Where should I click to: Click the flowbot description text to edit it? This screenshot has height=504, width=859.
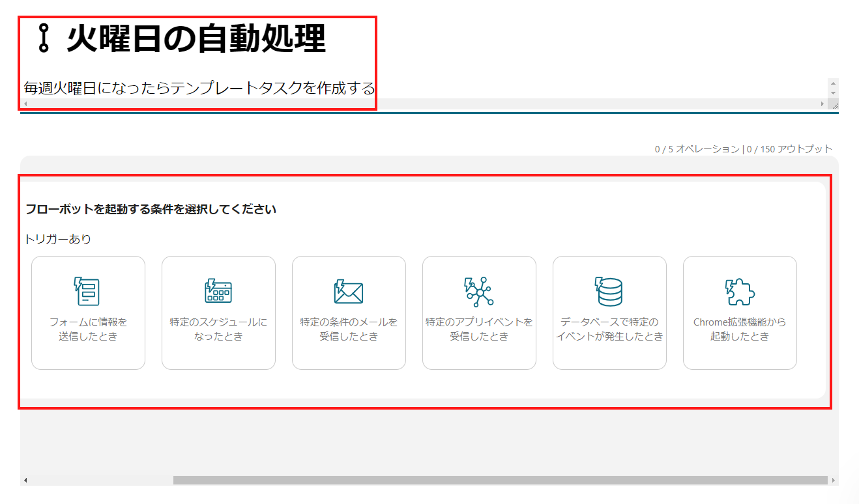point(196,85)
